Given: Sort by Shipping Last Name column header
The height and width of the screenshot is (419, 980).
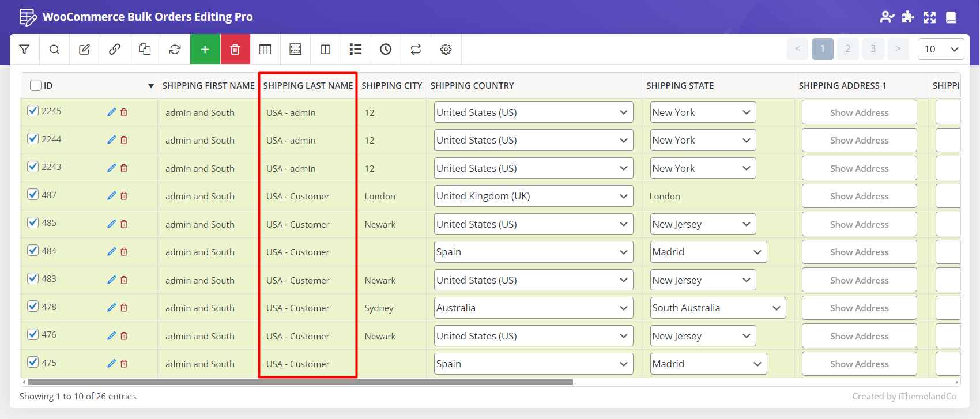Looking at the screenshot, I should tap(308, 85).
